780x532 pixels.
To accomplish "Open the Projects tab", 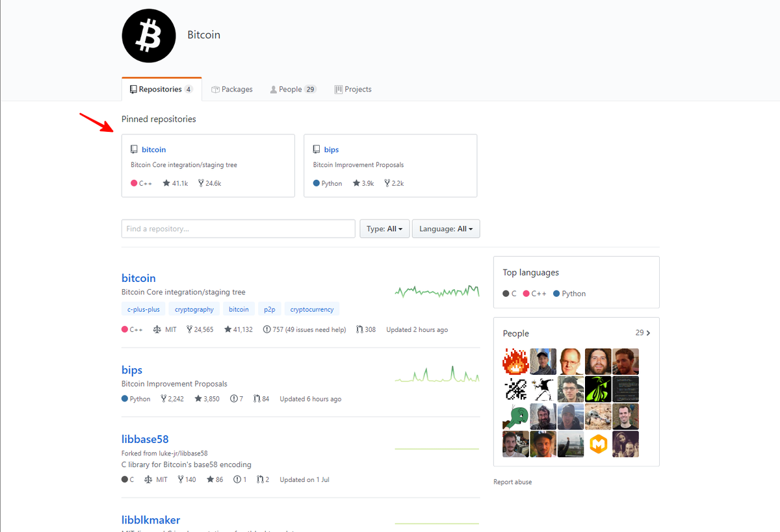I will coord(353,89).
